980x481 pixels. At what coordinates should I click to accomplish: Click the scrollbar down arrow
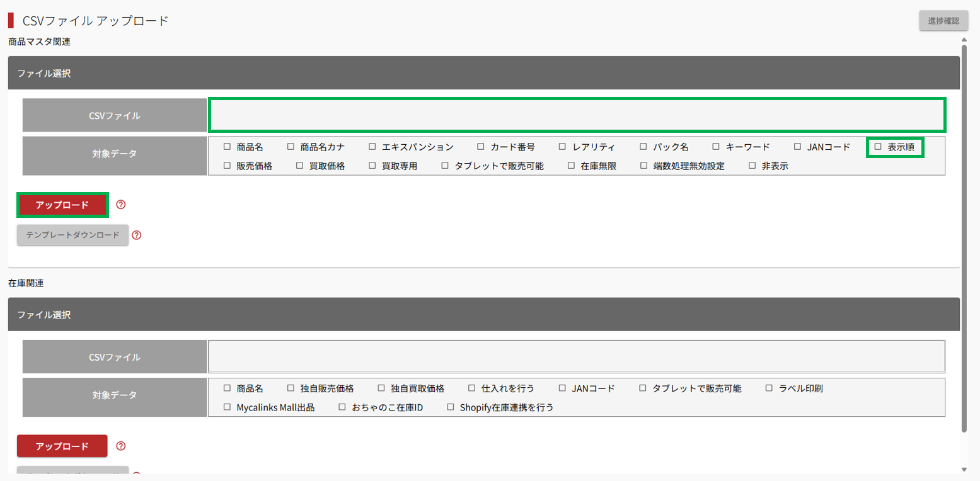964,469
